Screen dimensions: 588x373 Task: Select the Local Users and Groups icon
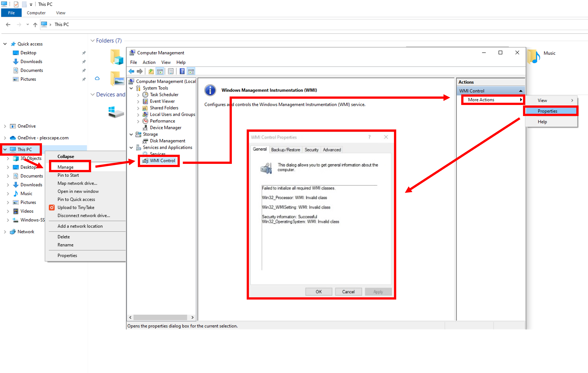tap(145, 114)
